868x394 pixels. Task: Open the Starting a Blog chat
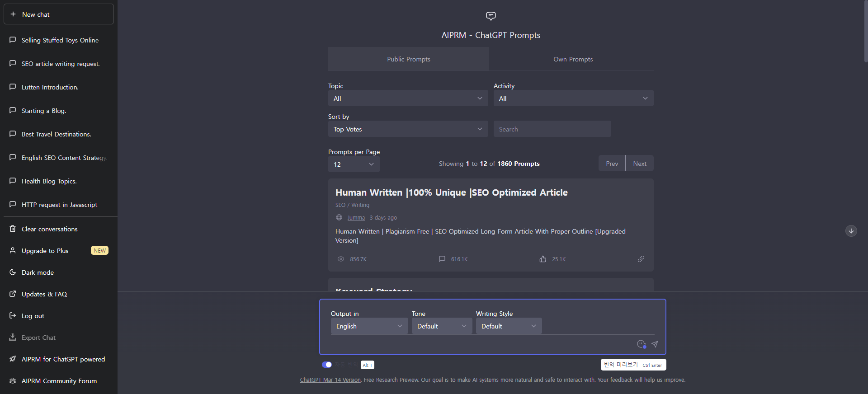pyautogui.click(x=59, y=111)
